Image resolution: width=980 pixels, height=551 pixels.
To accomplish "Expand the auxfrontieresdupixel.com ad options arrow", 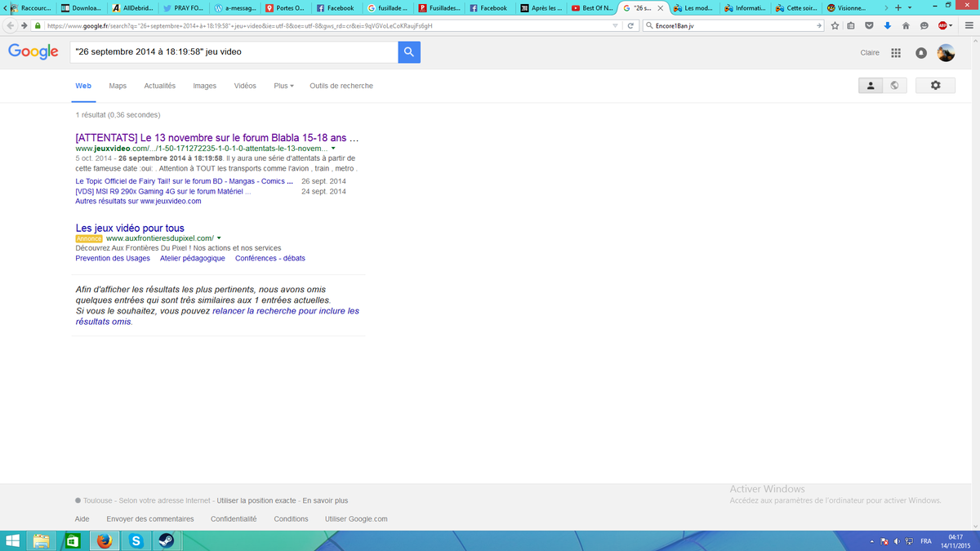I will coord(219,238).
